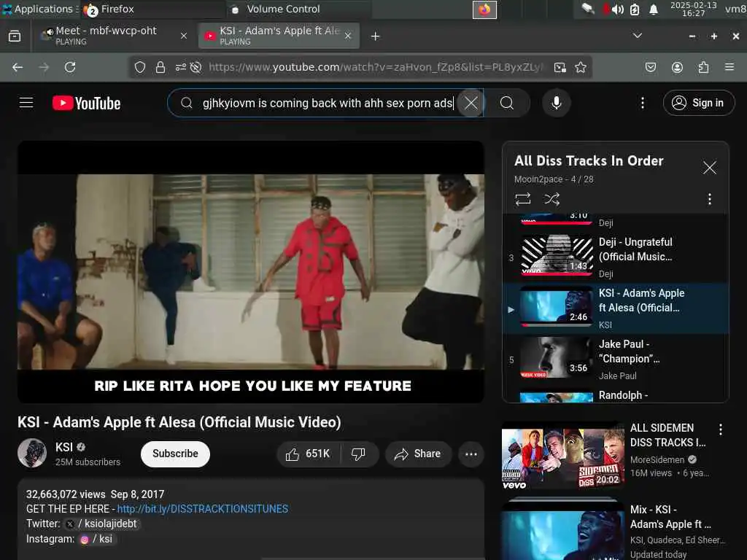Open more actions ellipsis under the video

[x=471, y=454]
